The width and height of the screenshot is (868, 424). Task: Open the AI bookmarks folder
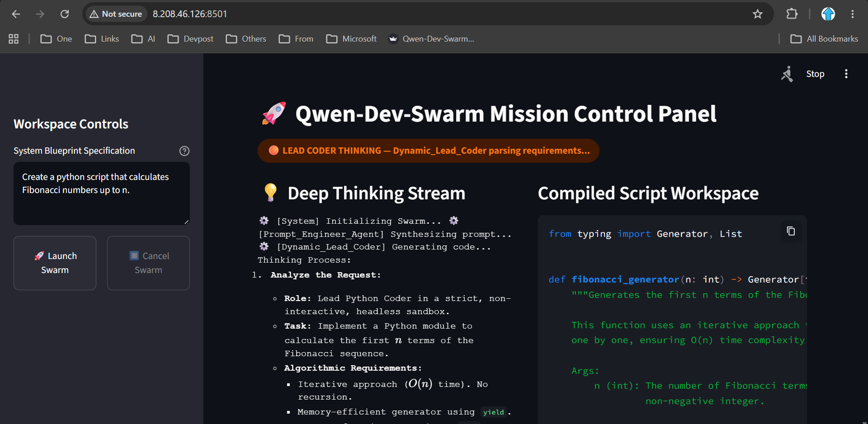point(143,39)
